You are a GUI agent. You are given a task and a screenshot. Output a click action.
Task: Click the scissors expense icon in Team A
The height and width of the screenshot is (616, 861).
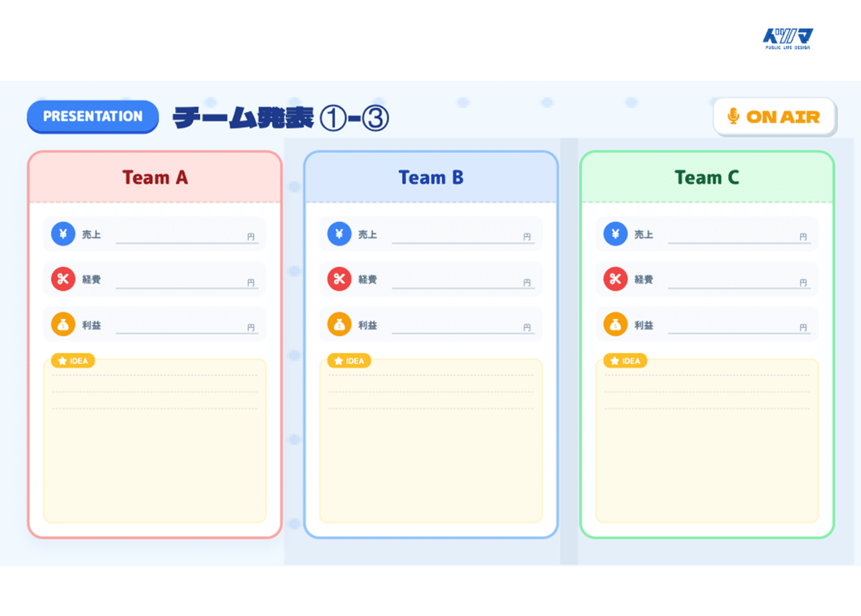pos(63,279)
